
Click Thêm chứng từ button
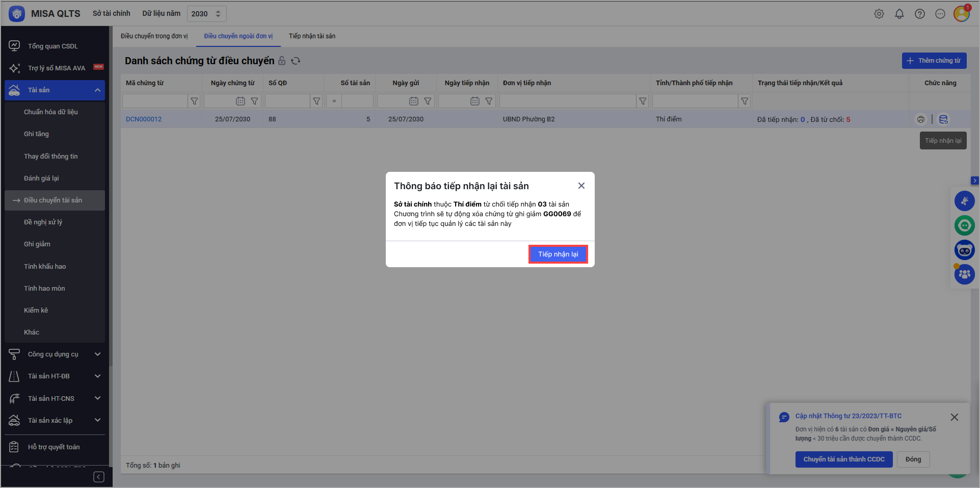coord(934,61)
